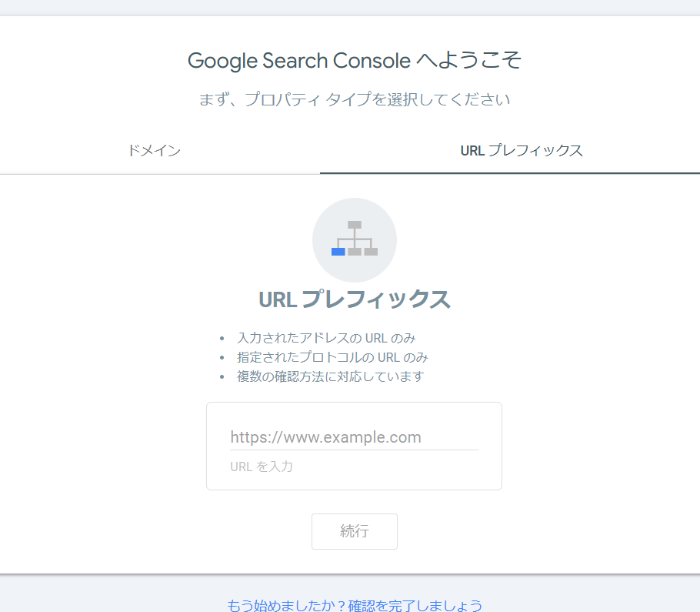Click the blue node in the sitemap icon
This screenshot has height=612, width=700.
pos(338,252)
